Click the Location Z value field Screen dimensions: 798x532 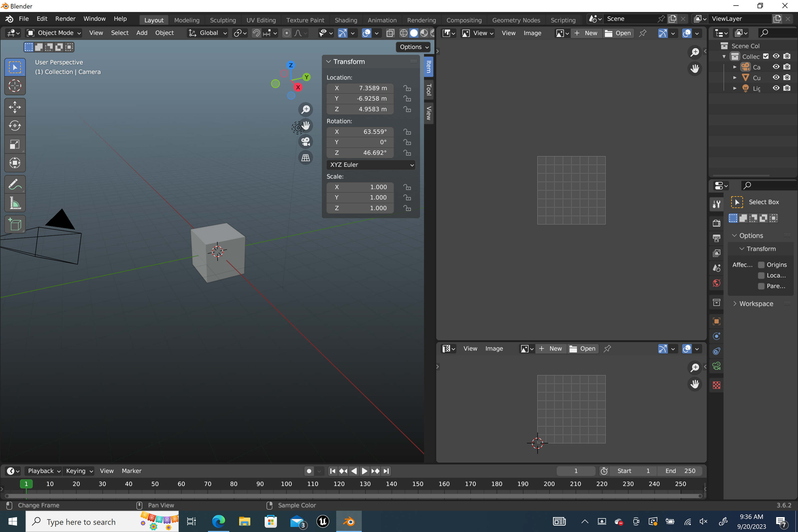pos(360,109)
